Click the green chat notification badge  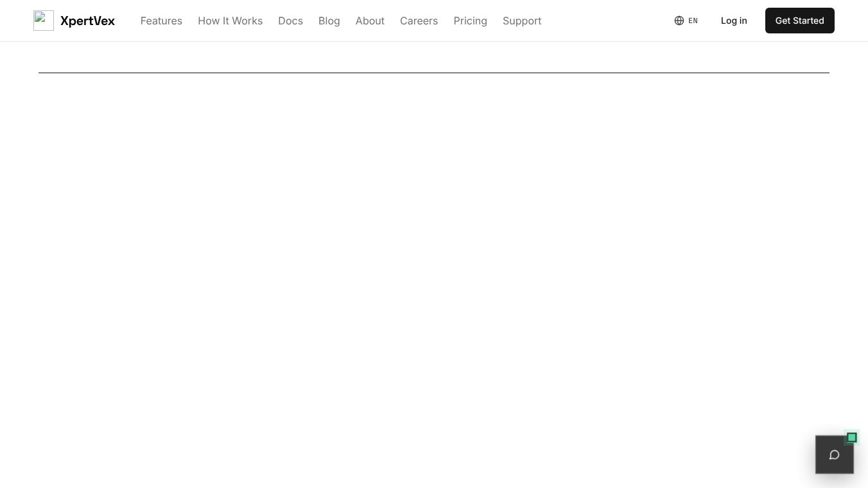[x=851, y=437]
